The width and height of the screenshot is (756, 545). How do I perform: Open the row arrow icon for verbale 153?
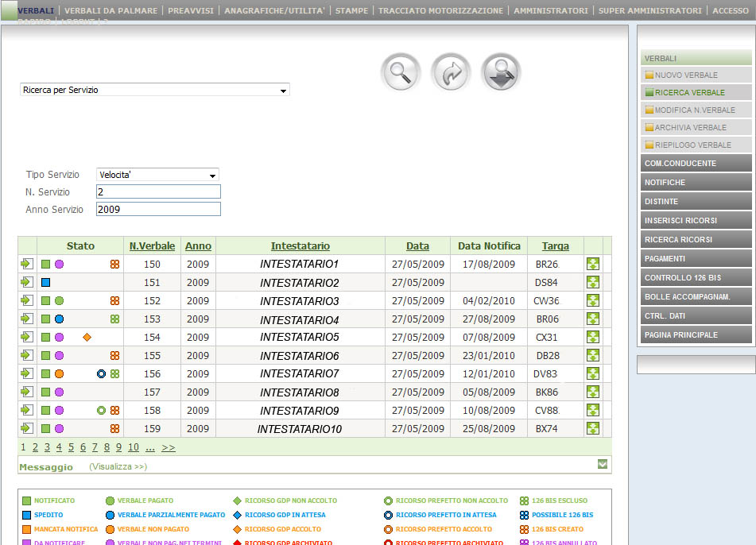click(27, 319)
